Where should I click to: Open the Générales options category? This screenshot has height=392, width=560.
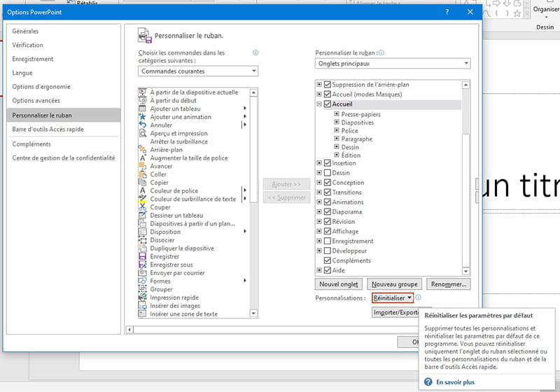click(x=64, y=31)
